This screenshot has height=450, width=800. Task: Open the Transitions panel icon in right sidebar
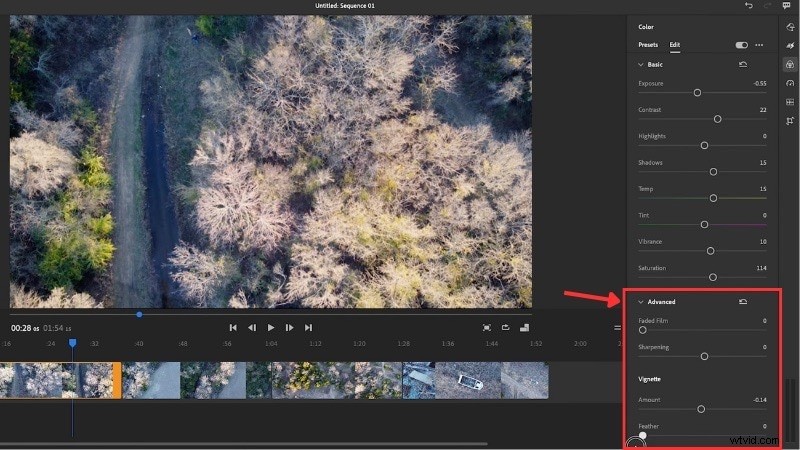point(790,46)
